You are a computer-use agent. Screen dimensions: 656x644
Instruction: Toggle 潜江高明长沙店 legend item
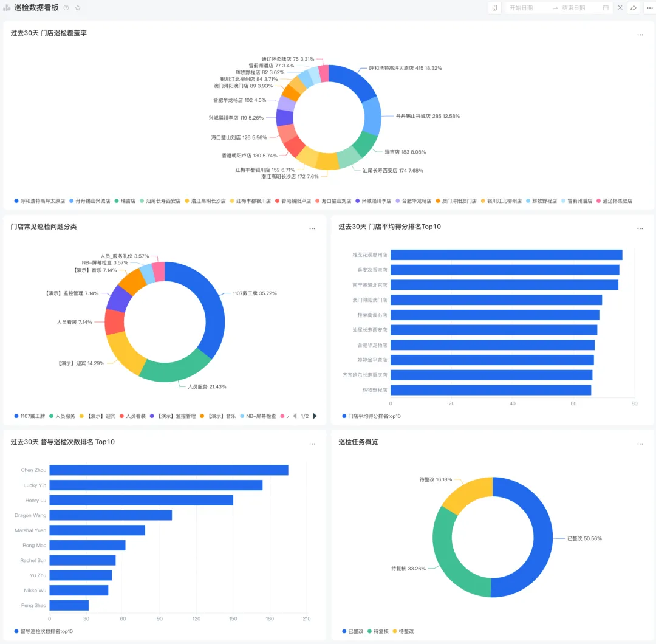coord(205,201)
